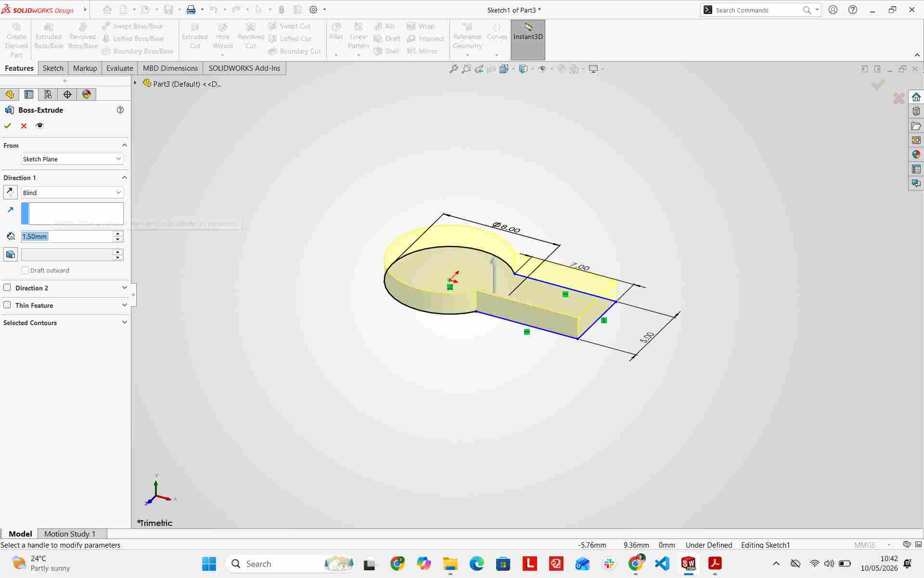Screen dimensions: 924x578
Task: Enable Direction 2 checkbox
Action: [7, 288]
